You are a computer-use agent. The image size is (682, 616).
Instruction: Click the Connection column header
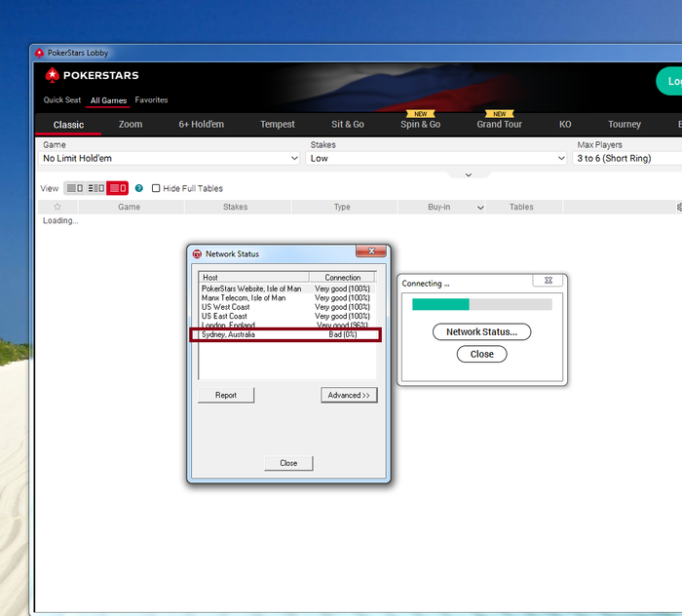(342, 277)
